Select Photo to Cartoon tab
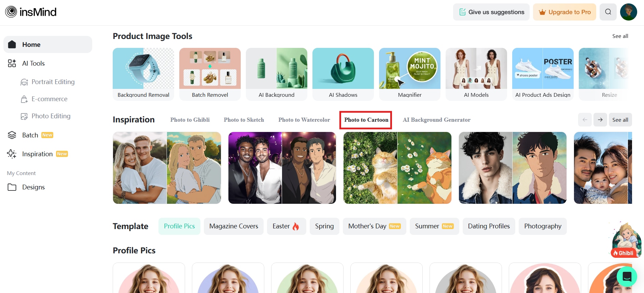 pos(366,120)
